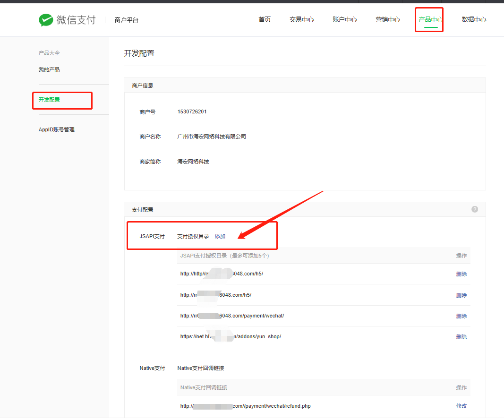Select merchant number 1530726201
The width and height of the screenshot is (504, 420).
pos(192,111)
